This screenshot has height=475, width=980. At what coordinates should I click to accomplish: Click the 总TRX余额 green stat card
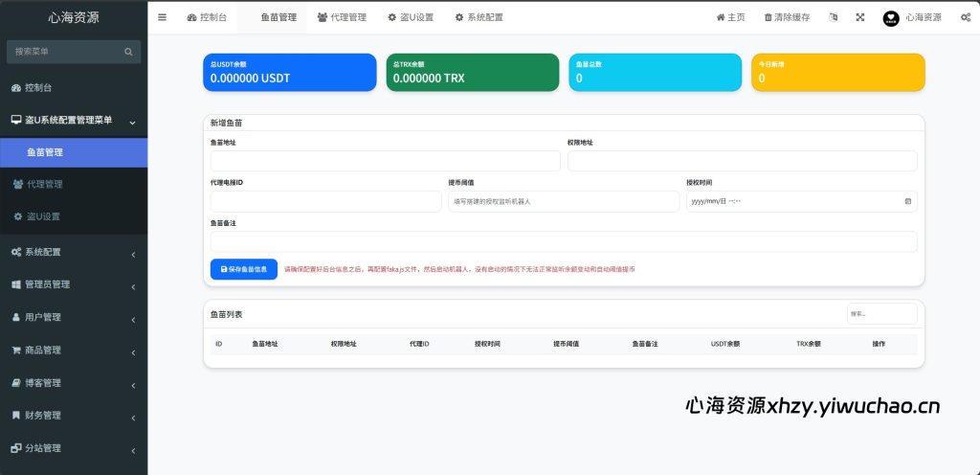point(473,73)
